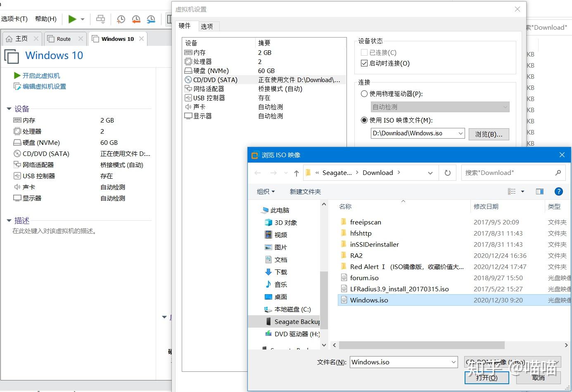Viewport: 572px width, 392px height.
Task: Click the blue help question icon
Action: [x=558, y=191]
